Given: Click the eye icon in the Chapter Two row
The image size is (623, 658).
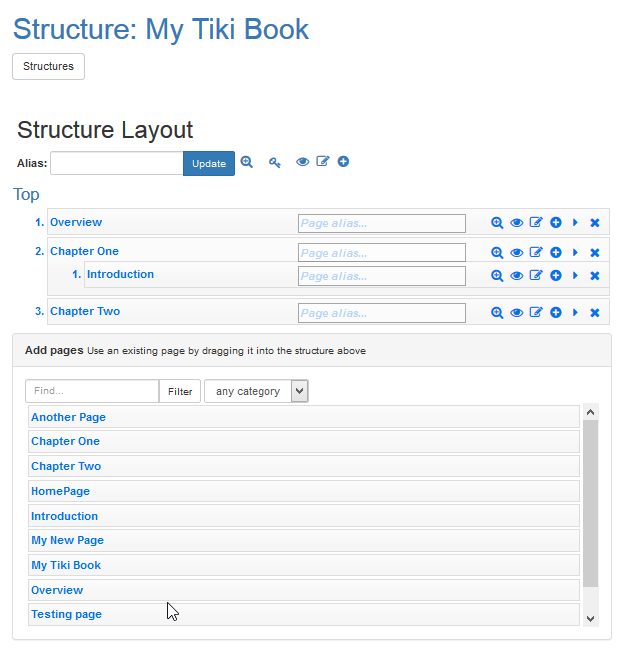Looking at the screenshot, I should point(517,313).
